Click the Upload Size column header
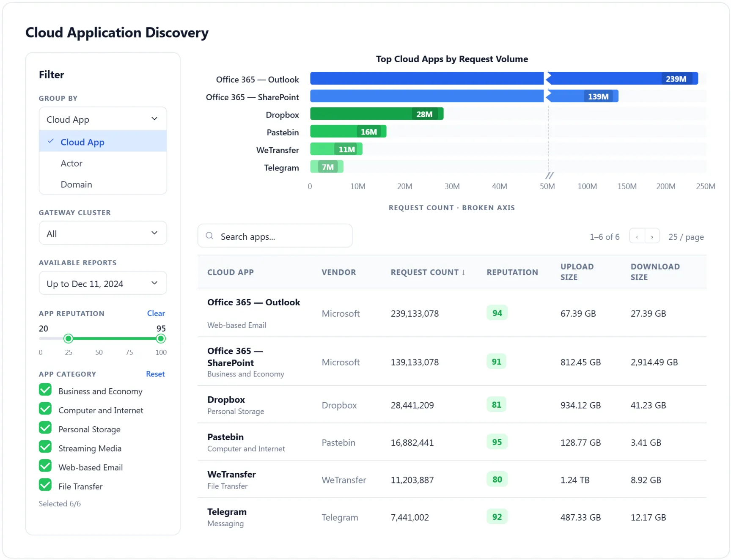The height and width of the screenshot is (560, 731). [x=577, y=272]
